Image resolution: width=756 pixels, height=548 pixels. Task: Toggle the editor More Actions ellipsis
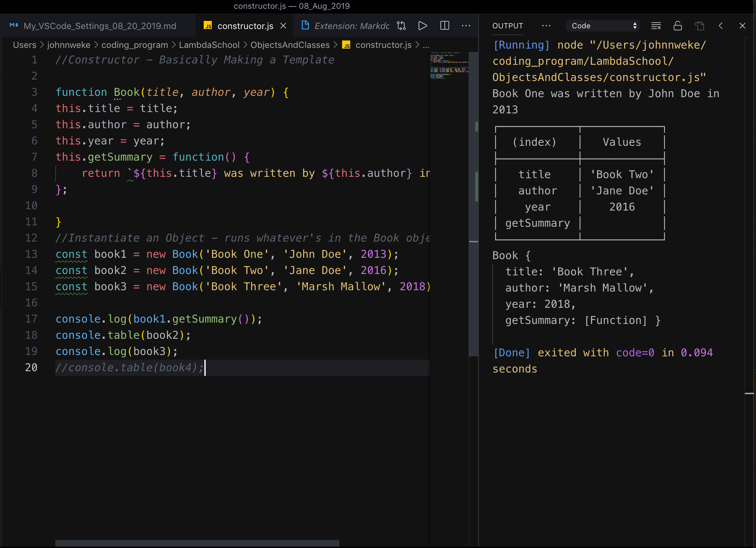466,26
